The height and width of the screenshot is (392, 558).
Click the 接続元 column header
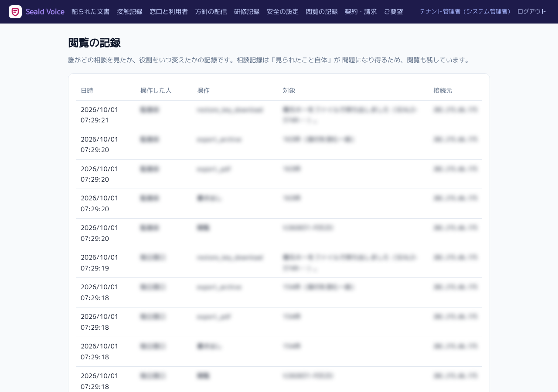click(443, 91)
